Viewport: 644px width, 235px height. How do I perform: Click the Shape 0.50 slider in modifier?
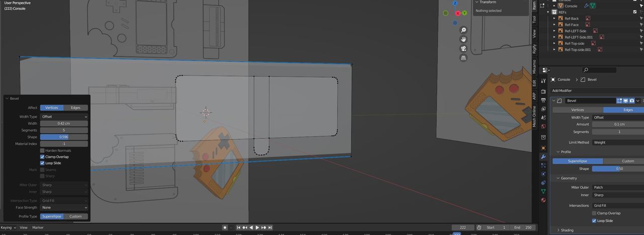point(618,169)
